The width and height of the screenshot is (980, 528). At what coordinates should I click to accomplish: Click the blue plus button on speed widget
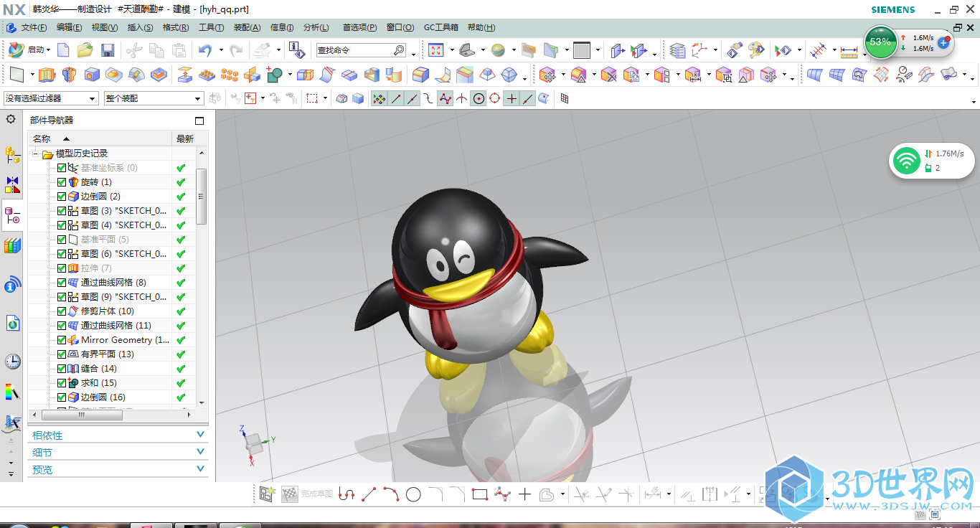pyautogui.click(x=943, y=43)
